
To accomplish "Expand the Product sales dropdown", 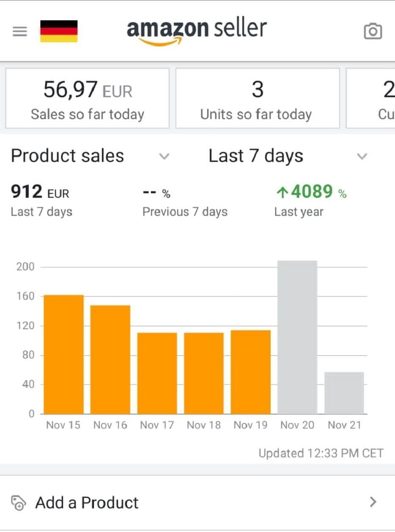I will click(164, 156).
